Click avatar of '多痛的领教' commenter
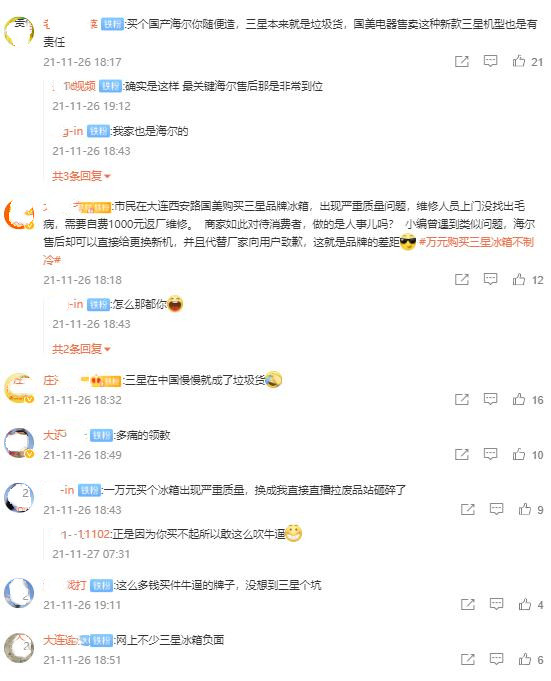The height and width of the screenshot is (681, 551). pos(19,443)
